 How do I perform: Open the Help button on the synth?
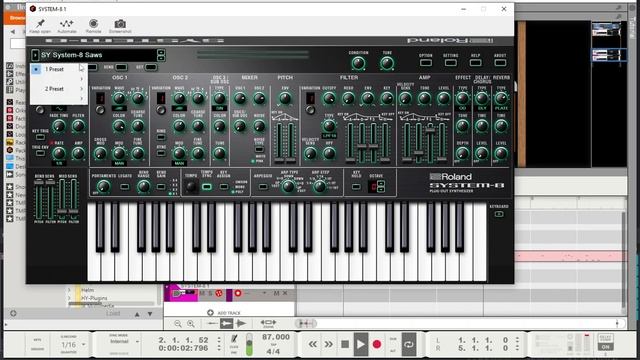476,62
